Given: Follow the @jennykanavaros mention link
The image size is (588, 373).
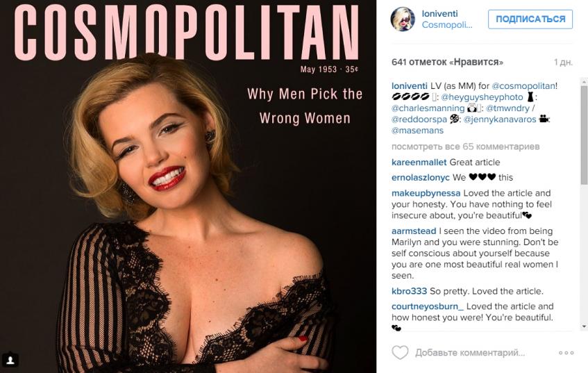Looking at the screenshot, I should pos(500,119).
